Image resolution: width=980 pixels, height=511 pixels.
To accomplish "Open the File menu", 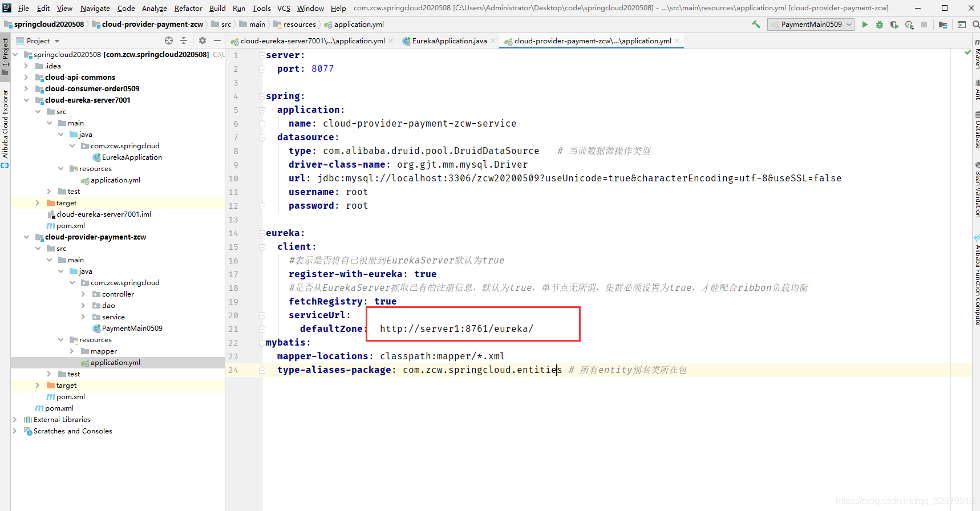I will click(23, 8).
